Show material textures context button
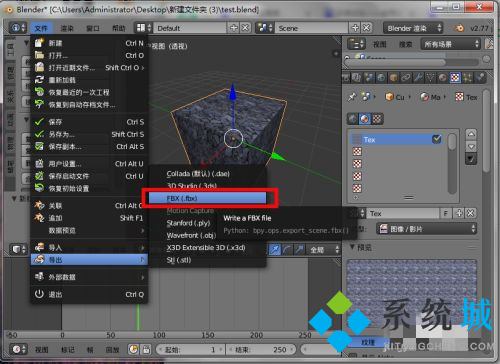Image resolution: width=500 pixels, height=364 pixels. 365,119
